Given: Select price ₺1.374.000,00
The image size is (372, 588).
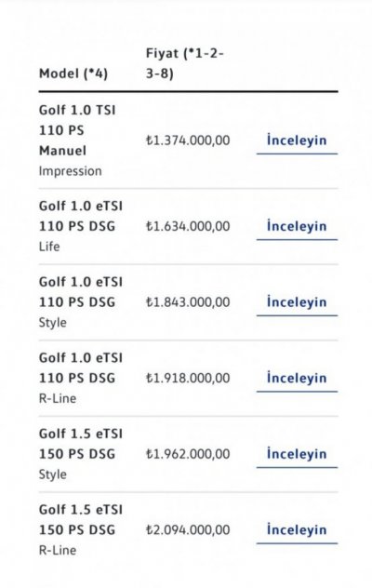Looking at the screenshot, I should tap(188, 140).
